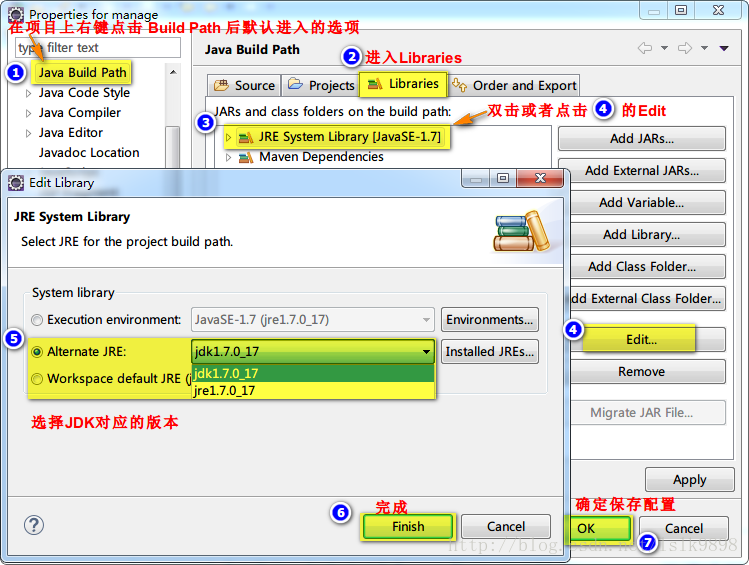
Task: Click the JRE System Library books icon
Action: point(246,138)
